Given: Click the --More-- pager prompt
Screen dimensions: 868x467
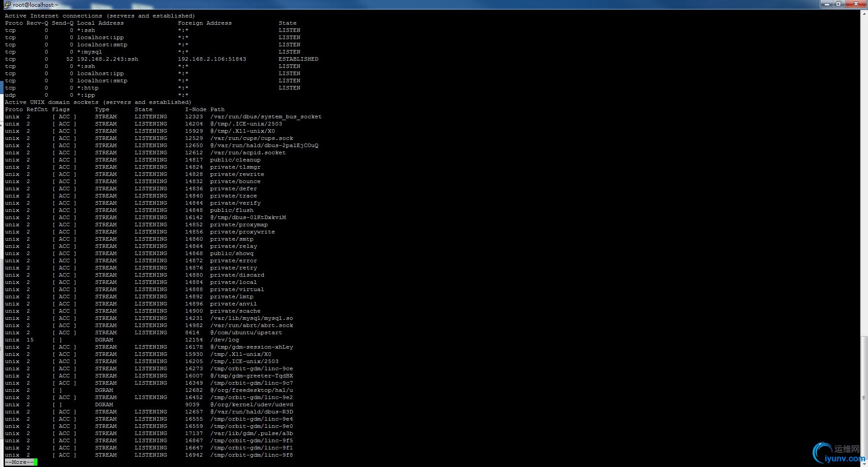Looking at the screenshot, I should pos(19,462).
